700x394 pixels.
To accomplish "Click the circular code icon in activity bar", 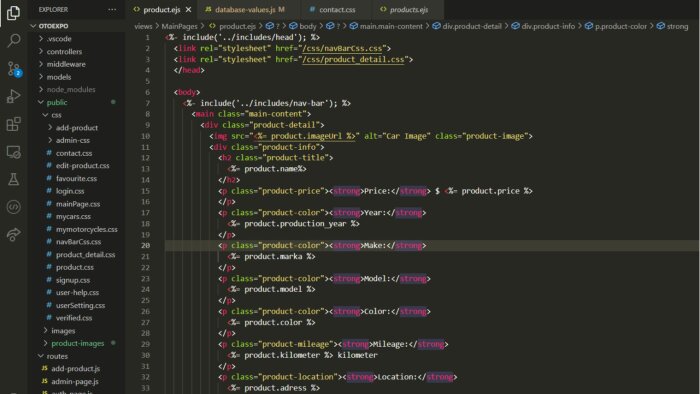I will pos(13,207).
